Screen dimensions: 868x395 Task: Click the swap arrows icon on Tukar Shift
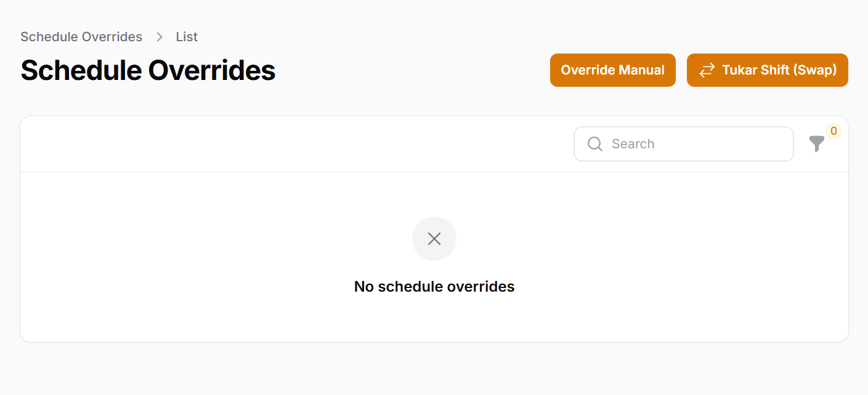[x=707, y=70]
